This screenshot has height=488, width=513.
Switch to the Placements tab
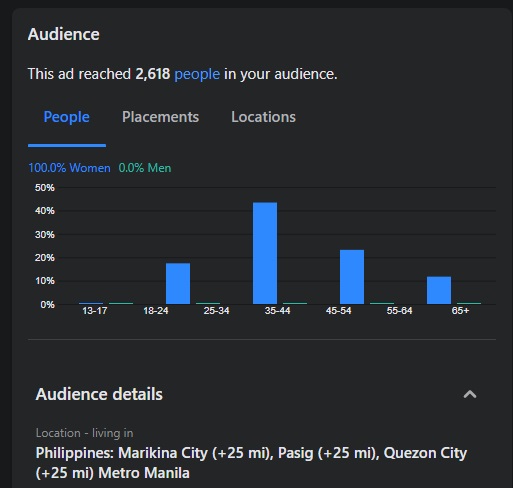coord(160,117)
